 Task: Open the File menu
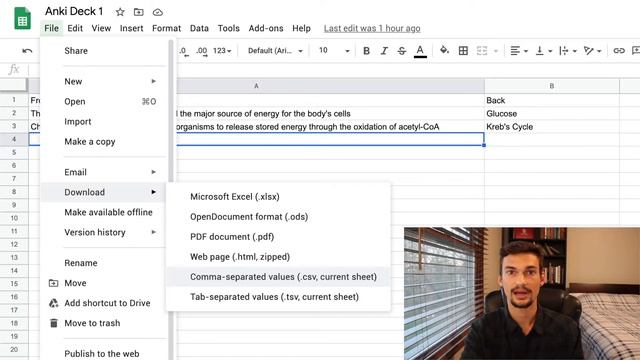pyautogui.click(x=51, y=28)
